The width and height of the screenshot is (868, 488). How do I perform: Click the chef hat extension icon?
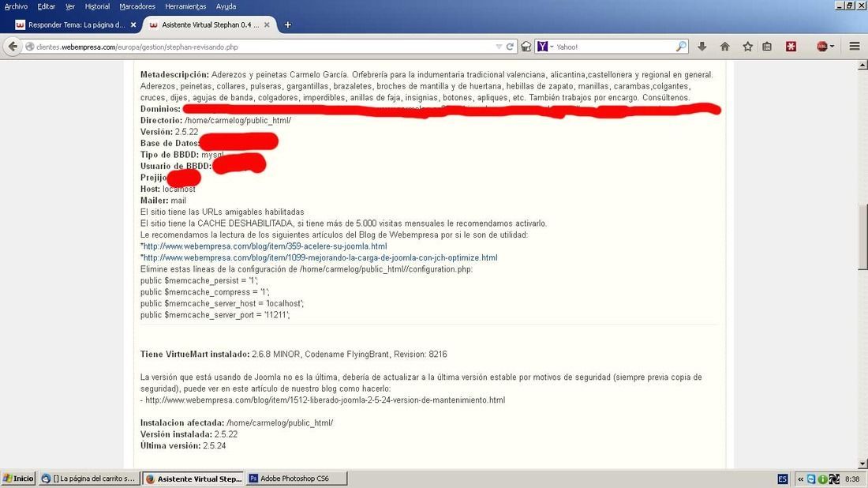(526, 47)
